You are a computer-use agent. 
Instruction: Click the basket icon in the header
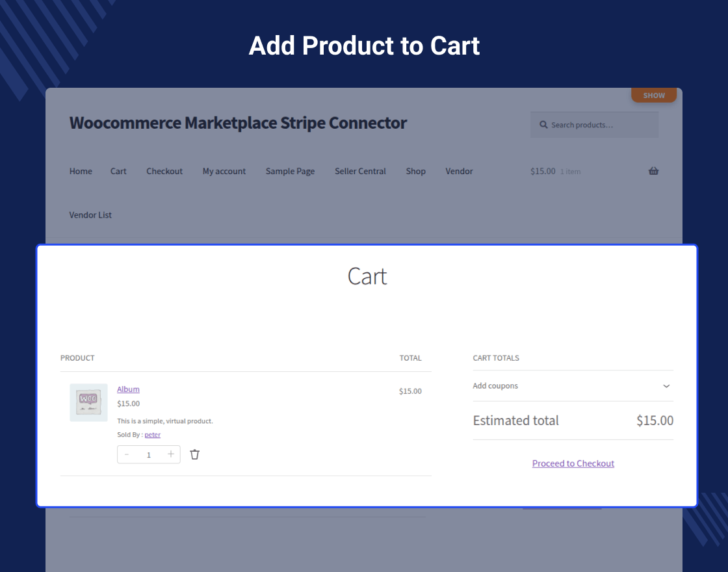tap(653, 171)
